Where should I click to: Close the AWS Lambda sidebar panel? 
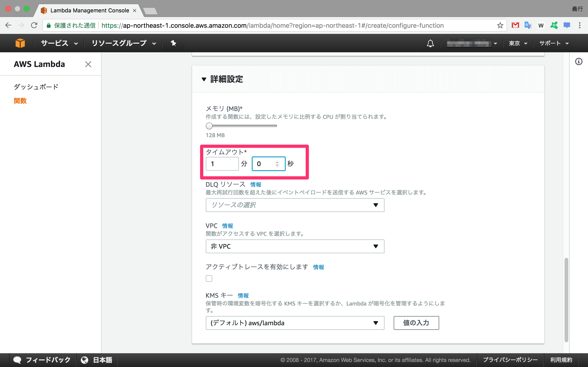(88, 64)
